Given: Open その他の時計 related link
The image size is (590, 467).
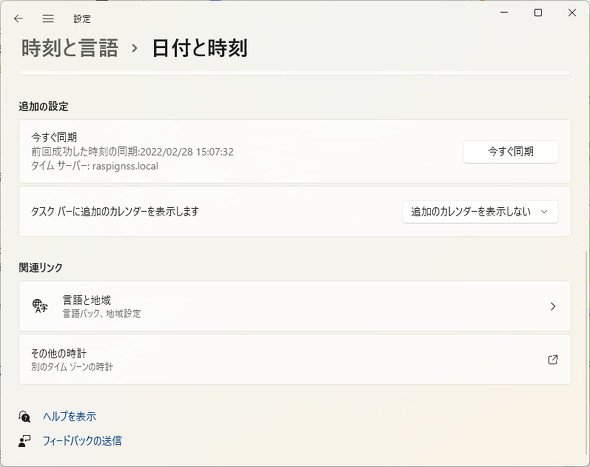Looking at the screenshot, I should (295, 360).
